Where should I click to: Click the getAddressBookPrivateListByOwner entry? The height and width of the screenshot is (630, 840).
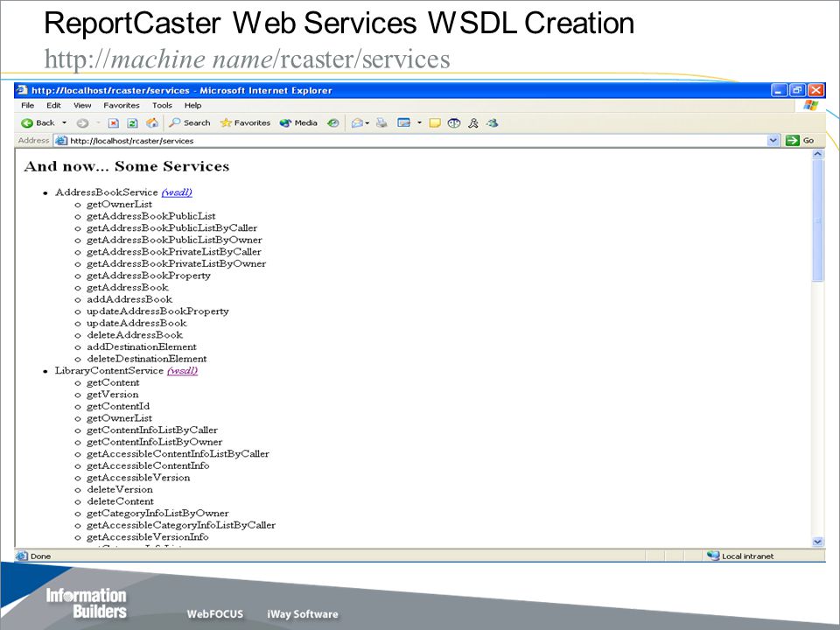[176, 263]
